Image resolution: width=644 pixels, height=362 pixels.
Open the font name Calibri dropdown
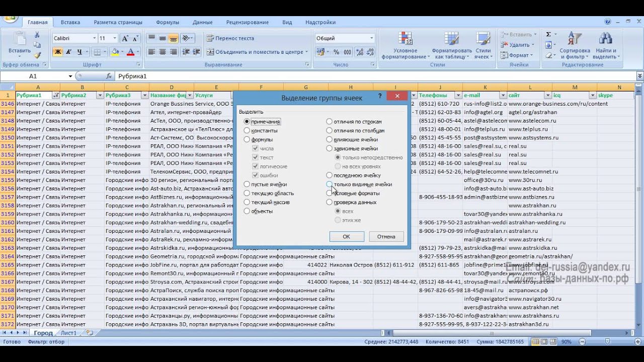94,39
